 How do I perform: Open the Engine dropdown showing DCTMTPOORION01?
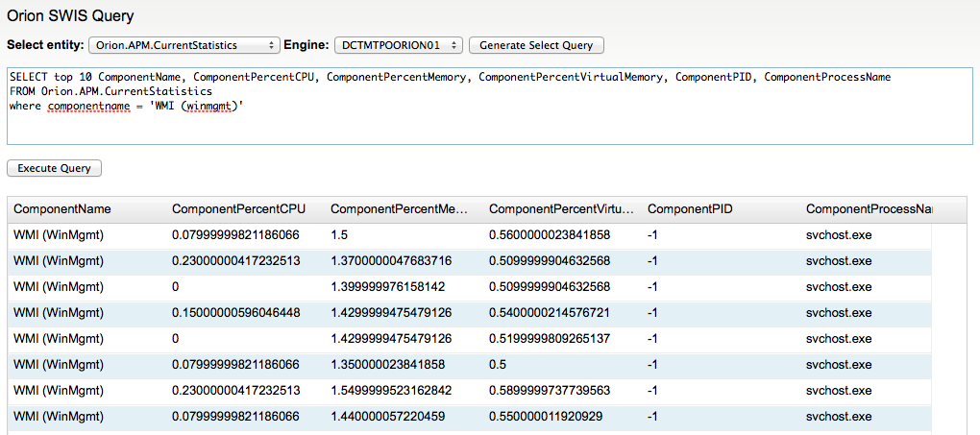tap(399, 45)
